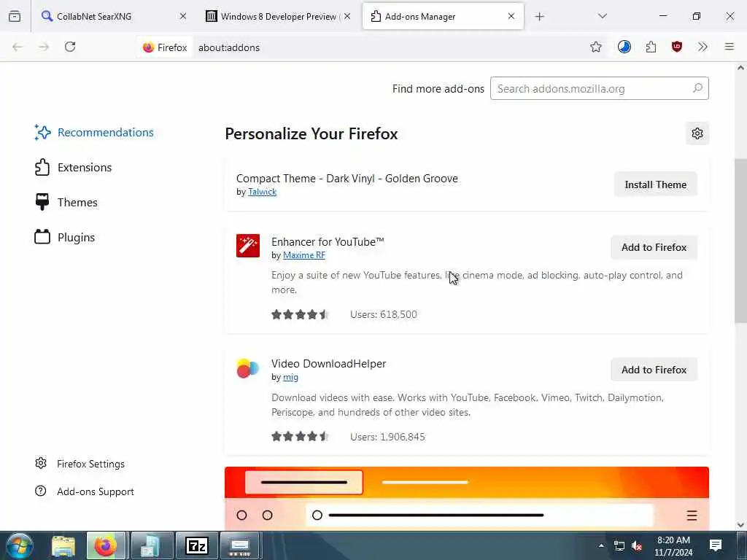Viewport: 747px width, 560px height.
Task: Click the Video DownloadHelper colored balls icon
Action: [248, 368]
